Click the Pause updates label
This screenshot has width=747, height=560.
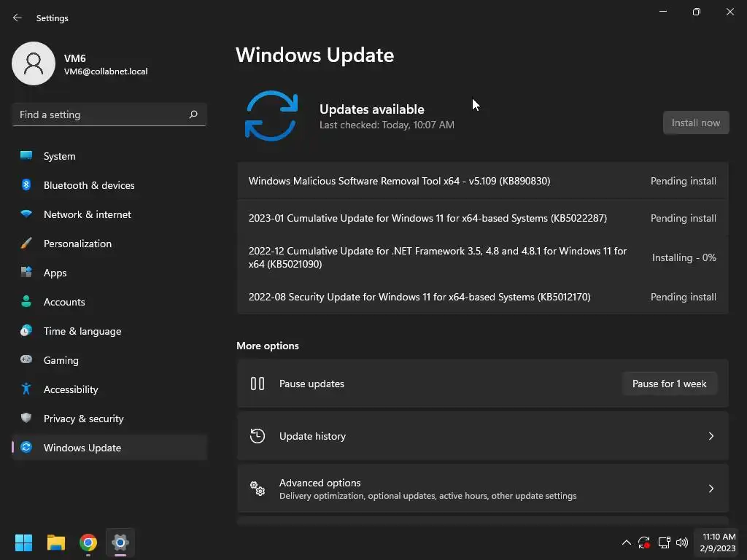click(311, 384)
